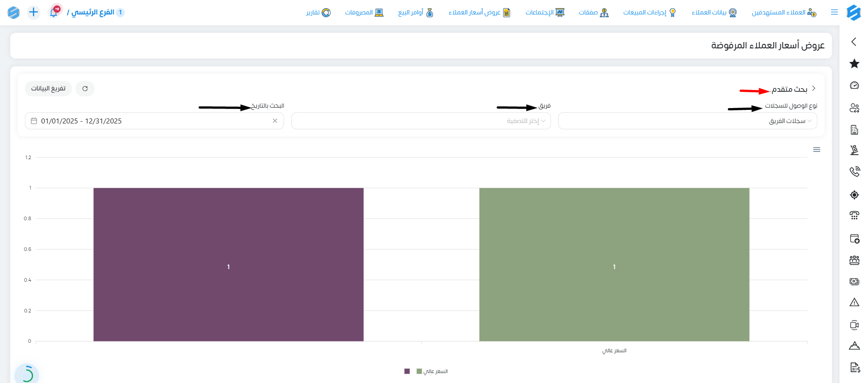Viewport: 868px width, 383px height.
Task: Open the نوع الوصول للسجلات dropdown
Action: [x=688, y=121]
